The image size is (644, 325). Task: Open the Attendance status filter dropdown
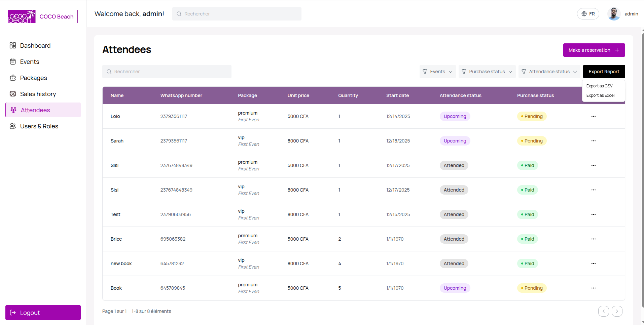(x=549, y=72)
